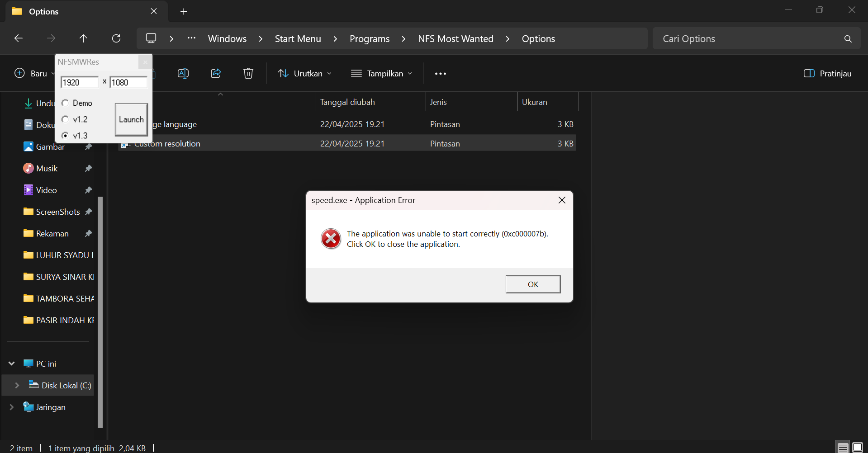868x453 pixels.
Task: Expand chevron after Start Menu breadcrumb
Action: (335, 39)
